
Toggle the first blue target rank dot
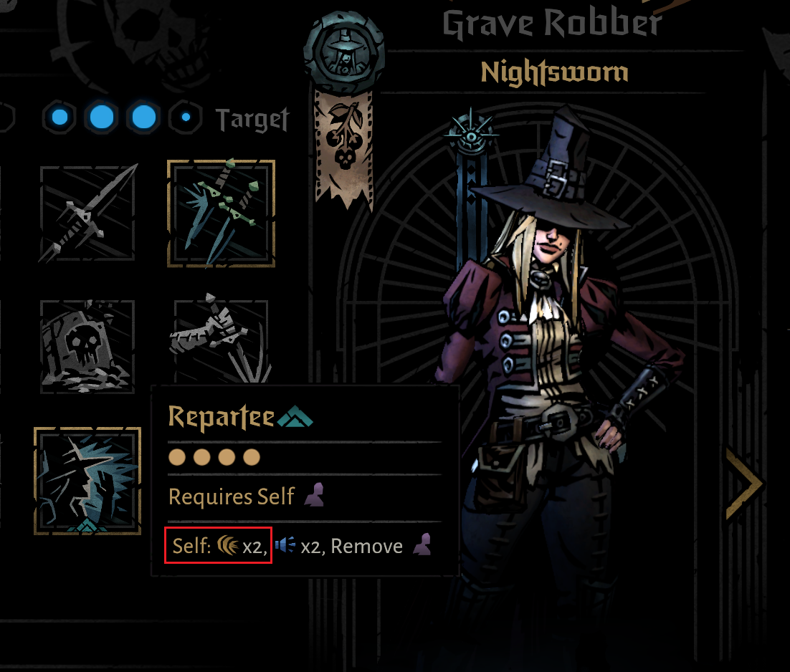coord(60,117)
